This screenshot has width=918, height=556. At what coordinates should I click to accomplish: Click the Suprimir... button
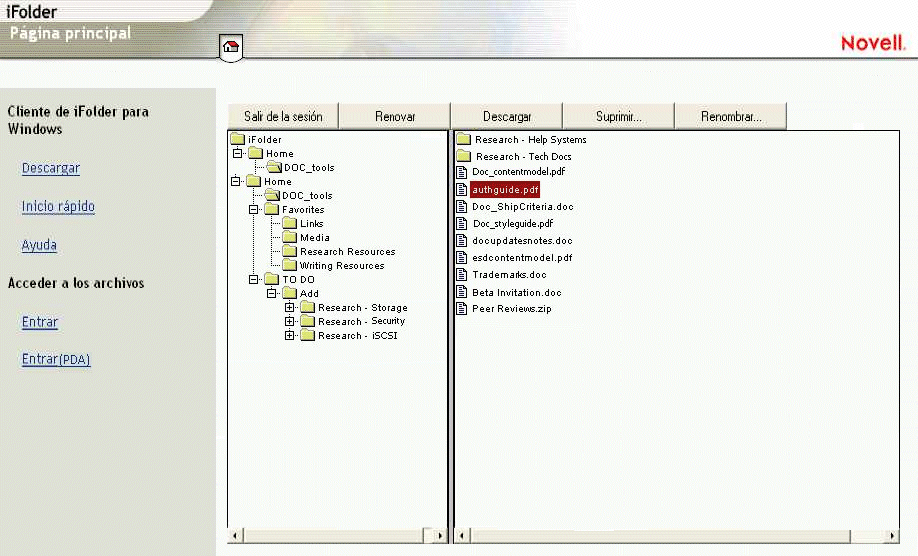click(619, 116)
